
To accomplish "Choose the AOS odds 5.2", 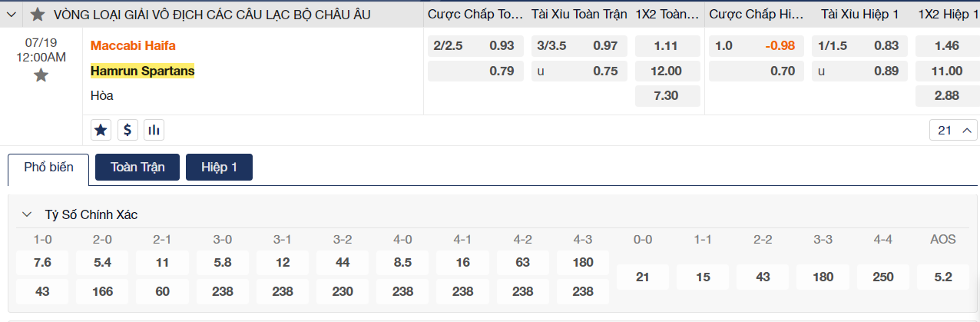I will 943,277.
